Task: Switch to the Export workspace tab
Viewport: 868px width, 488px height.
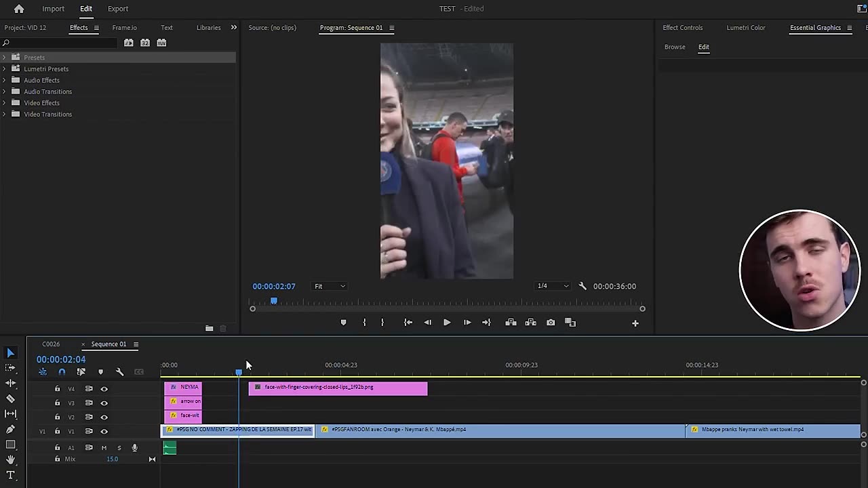Action: pyautogui.click(x=118, y=9)
